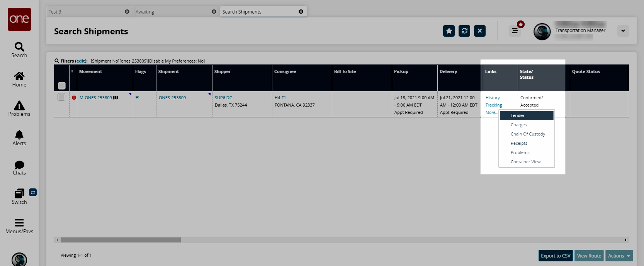Choose Chain Of Custody menu item
The width and height of the screenshot is (644, 266).
[528, 134]
